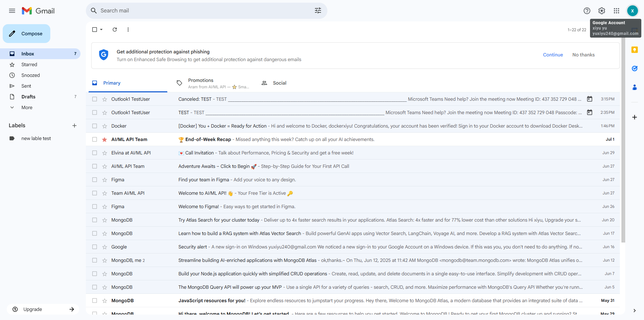
Task: Expand More in the left sidebar
Action: (x=27, y=107)
